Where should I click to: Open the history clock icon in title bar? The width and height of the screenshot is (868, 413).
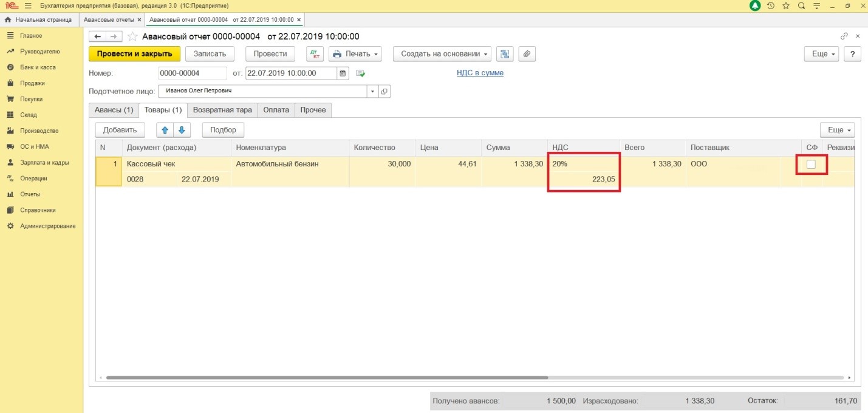click(771, 6)
